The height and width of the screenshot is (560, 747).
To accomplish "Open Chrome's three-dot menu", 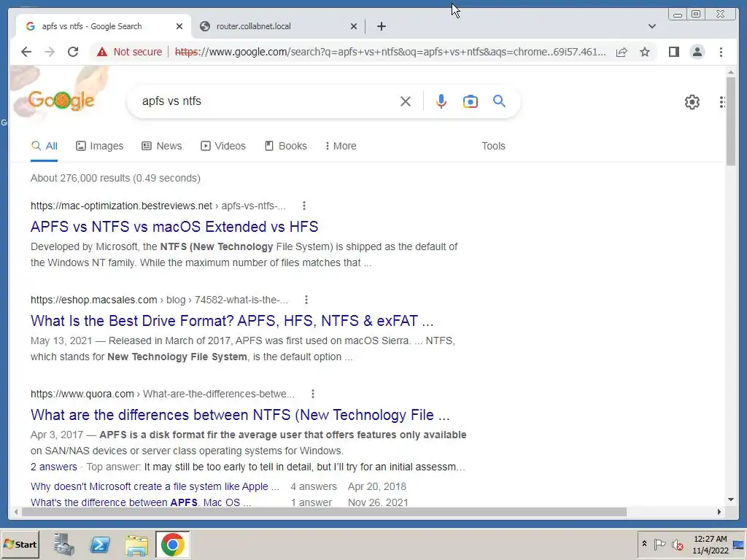I will [x=721, y=52].
